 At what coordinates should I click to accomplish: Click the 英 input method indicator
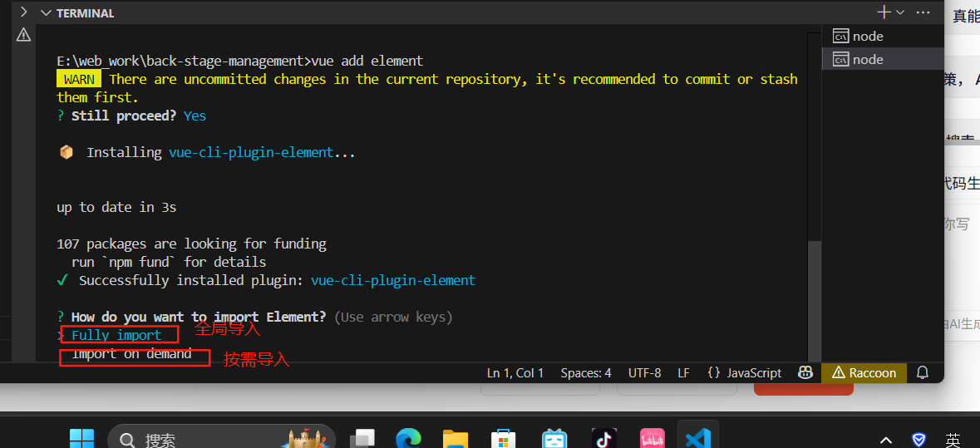coord(953,440)
